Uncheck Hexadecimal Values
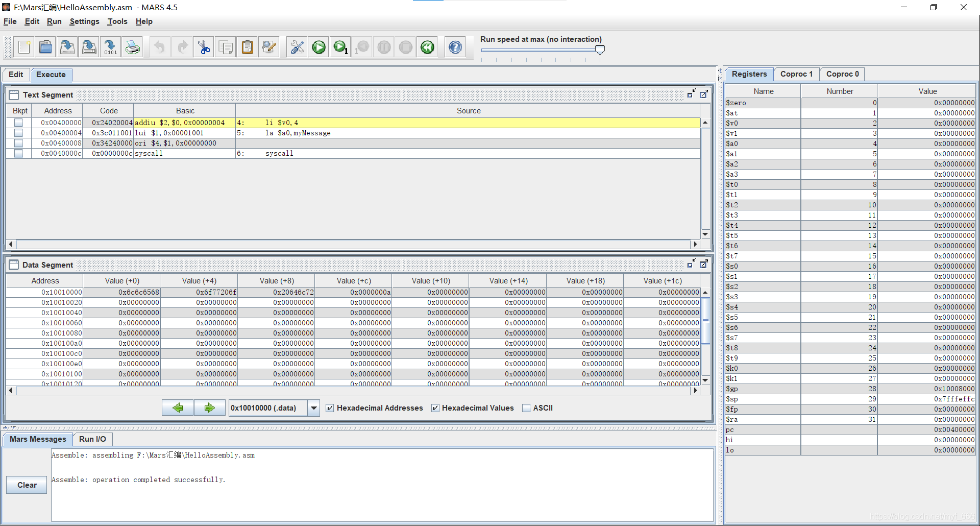The height and width of the screenshot is (526, 980). (435, 408)
